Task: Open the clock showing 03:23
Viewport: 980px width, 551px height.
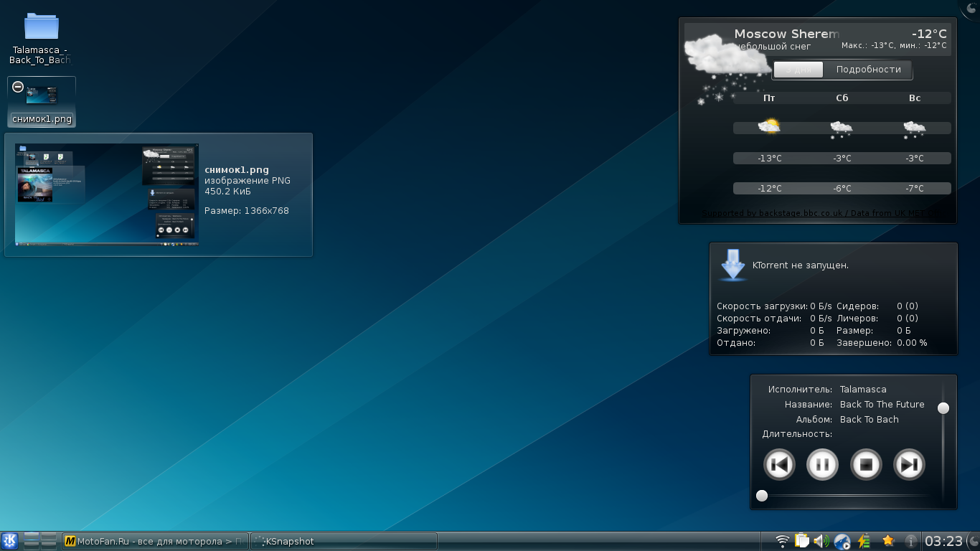Action: coord(944,541)
